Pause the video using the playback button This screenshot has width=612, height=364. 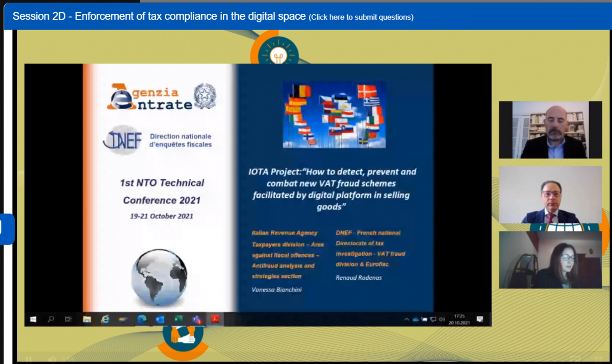pos(29,360)
